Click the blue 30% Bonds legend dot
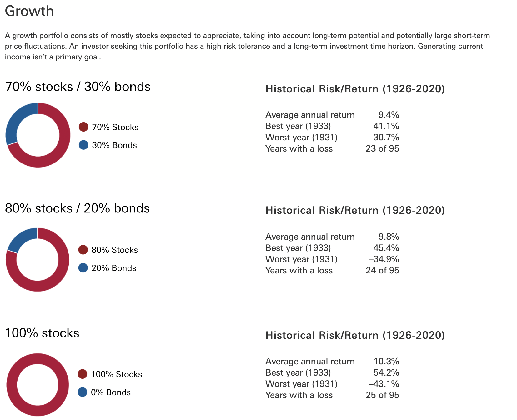Image resolution: width=517 pixels, height=420 pixels. tap(83, 145)
